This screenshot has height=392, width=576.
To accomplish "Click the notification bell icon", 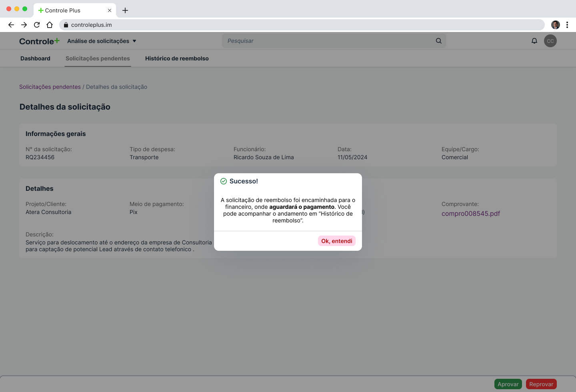I will coord(534,41).
